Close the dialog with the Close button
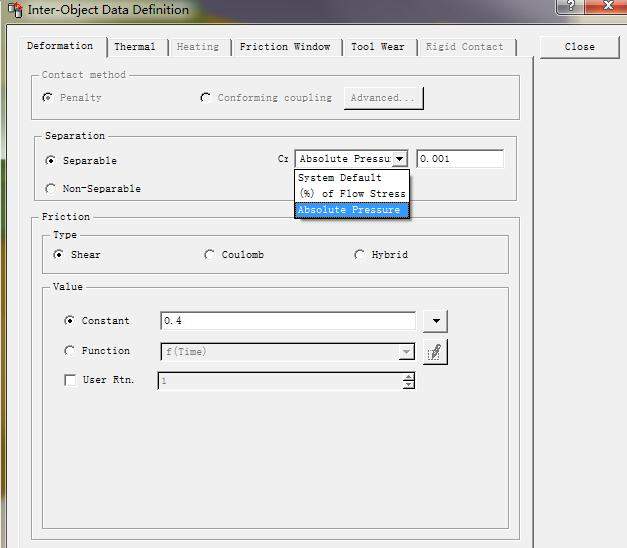Image resolution: width=627 pixels, height=548 pixels. [579, 47]
